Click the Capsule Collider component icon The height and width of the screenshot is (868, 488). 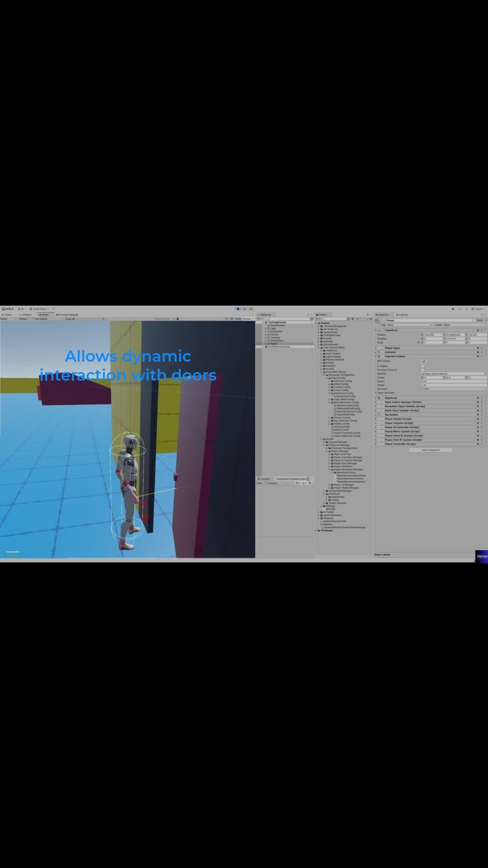coord(379,356)
